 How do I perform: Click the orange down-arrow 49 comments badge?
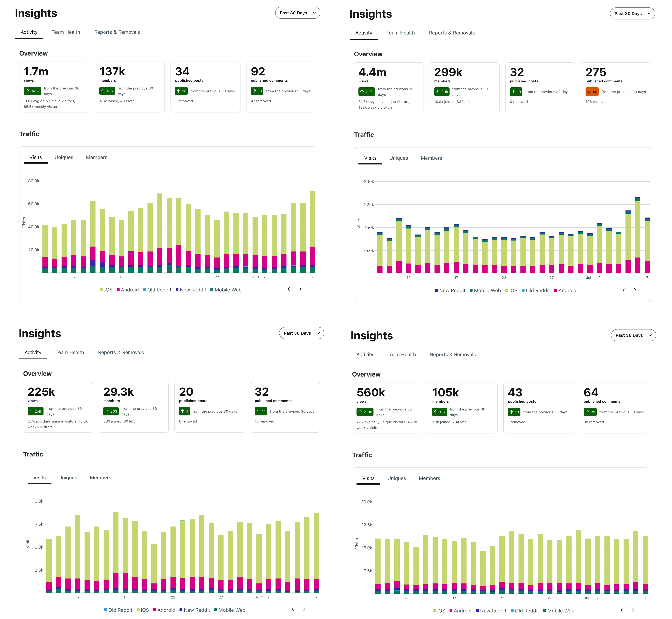[x=592, y=92]
